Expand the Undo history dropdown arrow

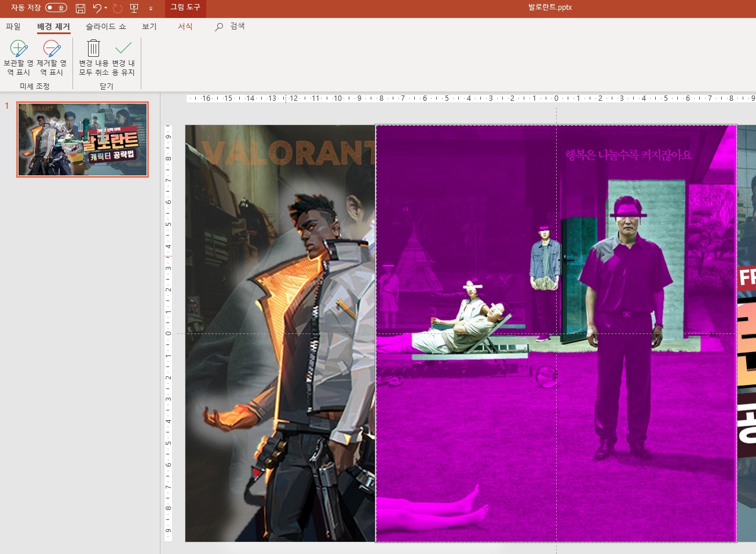coord(106,8)
